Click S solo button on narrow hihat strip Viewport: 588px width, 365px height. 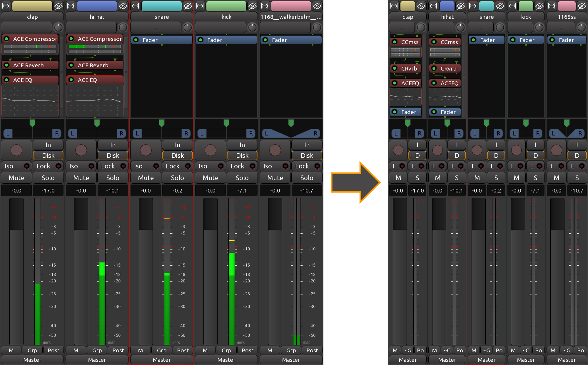point(457,178)
